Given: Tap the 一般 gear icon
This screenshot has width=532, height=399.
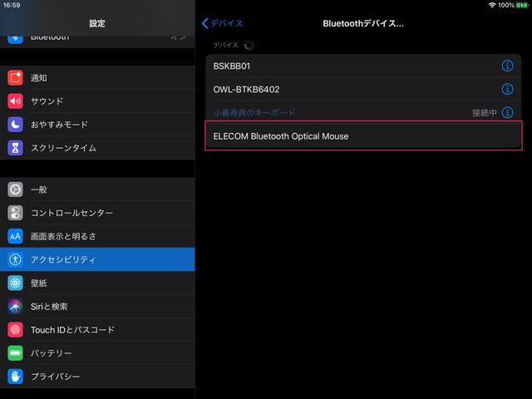Looking at the screenshot, I should coord(15,190).
